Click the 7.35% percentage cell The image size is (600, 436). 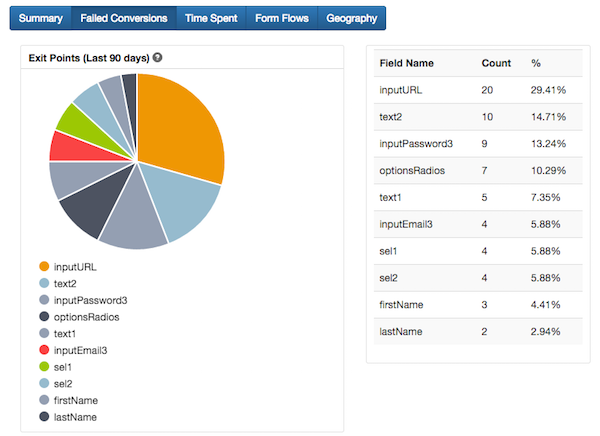546,198
